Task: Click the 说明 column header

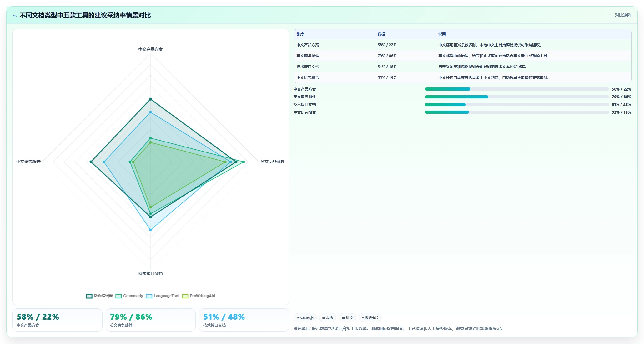Action: click(x=442, y=34)
